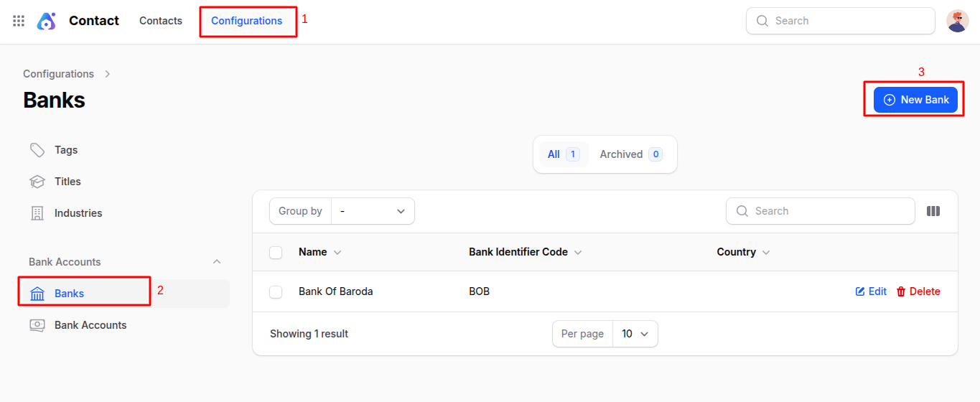The width and height of the screenshot is (980, 402).
Task: Edit the Bank Of Baroda record
Action: pos(871,291)
